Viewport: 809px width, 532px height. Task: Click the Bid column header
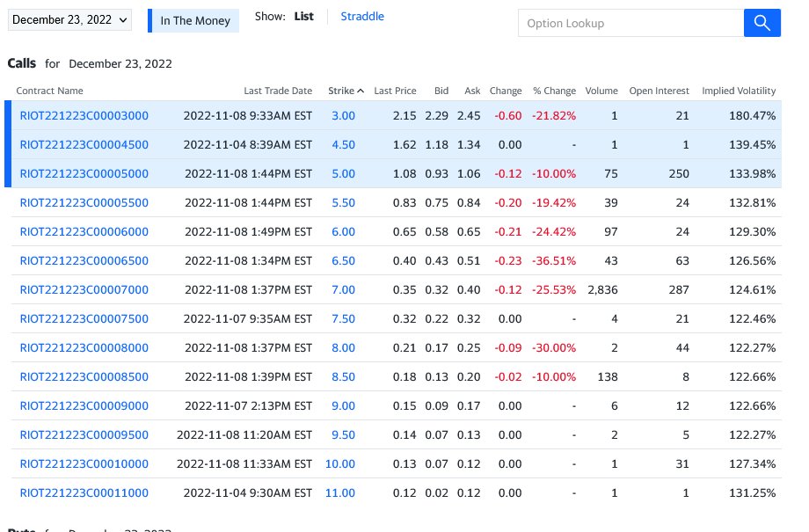pos(441,91)
